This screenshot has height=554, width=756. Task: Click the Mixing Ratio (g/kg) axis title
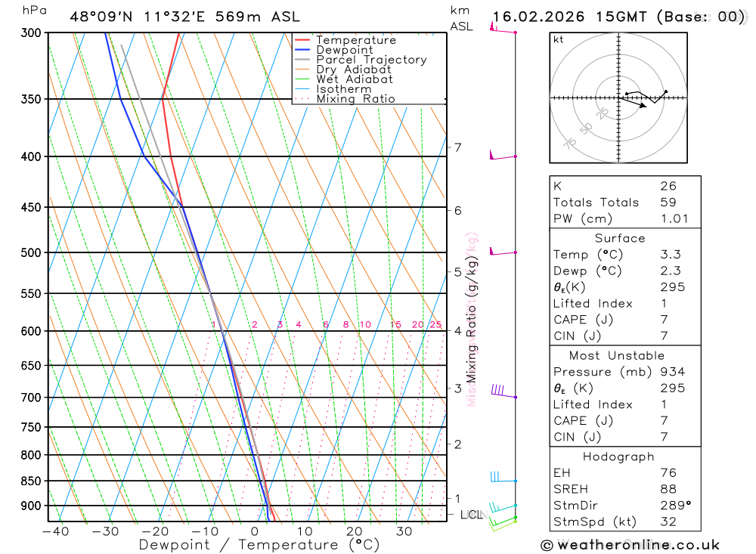click(472, 319)
